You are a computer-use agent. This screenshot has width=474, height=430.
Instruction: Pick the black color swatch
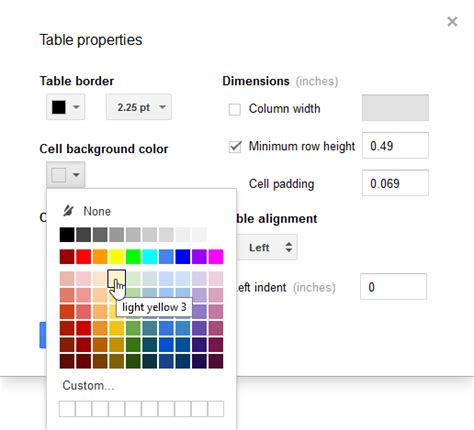[67, 235]
